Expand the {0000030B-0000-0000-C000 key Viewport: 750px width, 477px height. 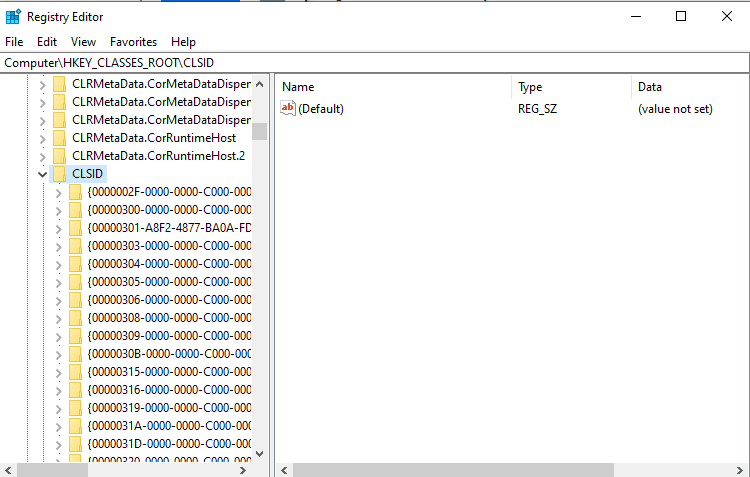pos(58,355)
